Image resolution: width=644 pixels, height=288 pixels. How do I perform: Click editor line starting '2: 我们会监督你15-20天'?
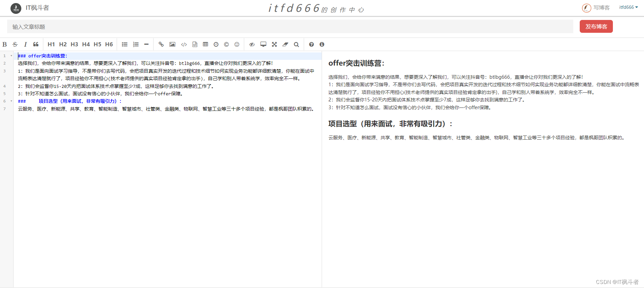pos(116,86)
